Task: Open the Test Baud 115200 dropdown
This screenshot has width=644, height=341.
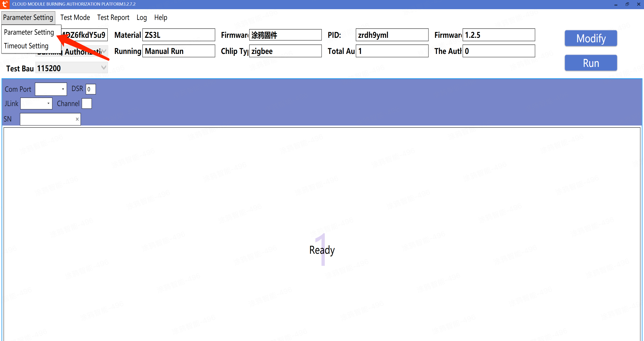Action: pyautogui.click(x=103, y=68)
